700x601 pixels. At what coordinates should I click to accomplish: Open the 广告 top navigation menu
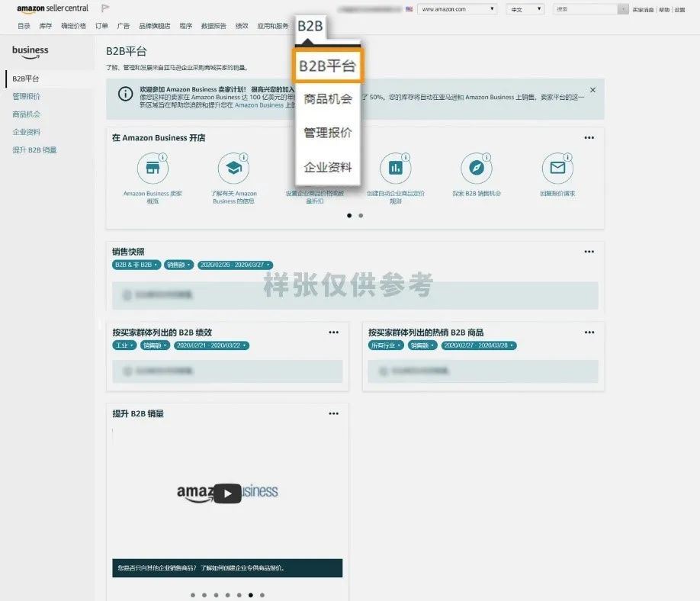124,26
